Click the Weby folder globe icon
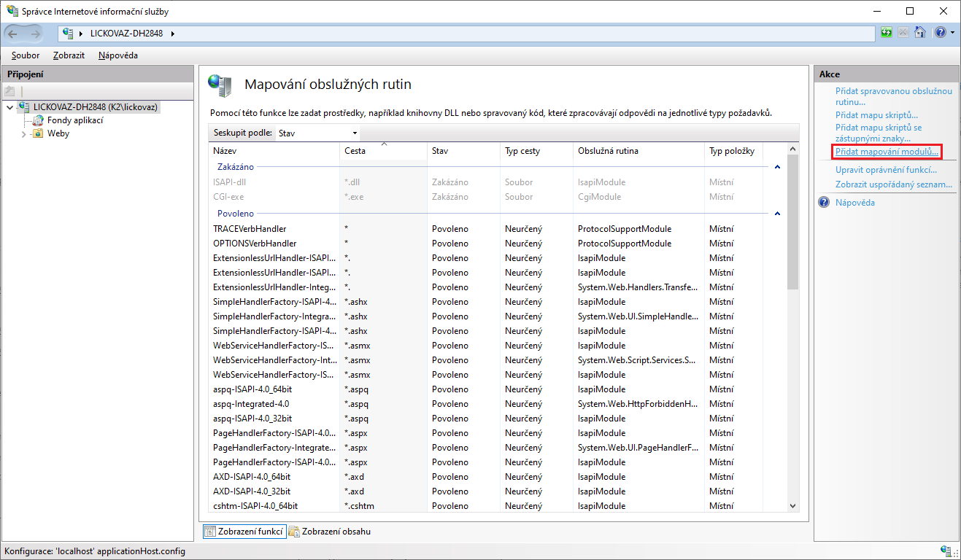The image size is (961, 560). point(38,133)
